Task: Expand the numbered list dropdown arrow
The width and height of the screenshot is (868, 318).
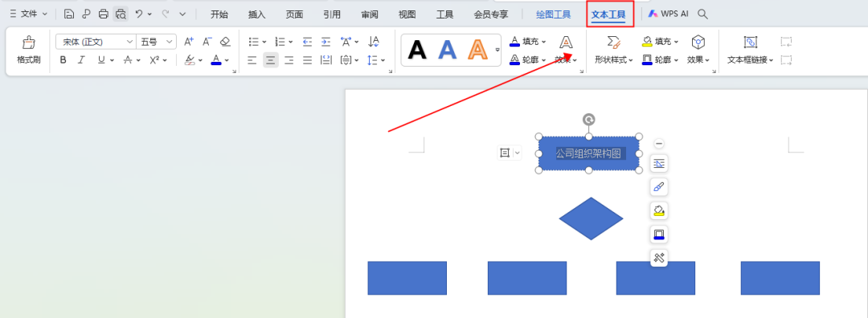Action: click(291, 42)
